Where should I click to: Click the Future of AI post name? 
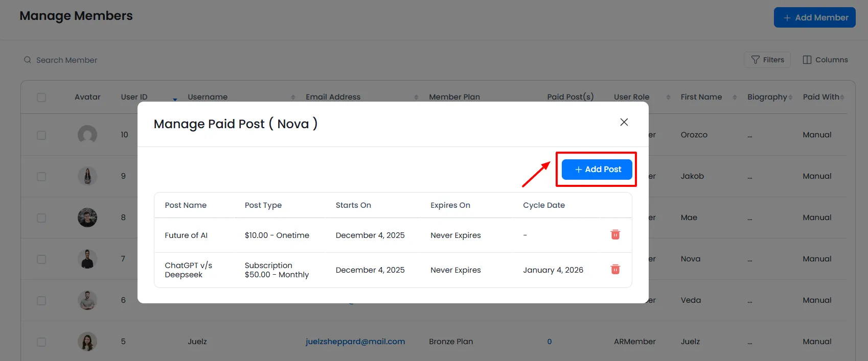point(186,235)
